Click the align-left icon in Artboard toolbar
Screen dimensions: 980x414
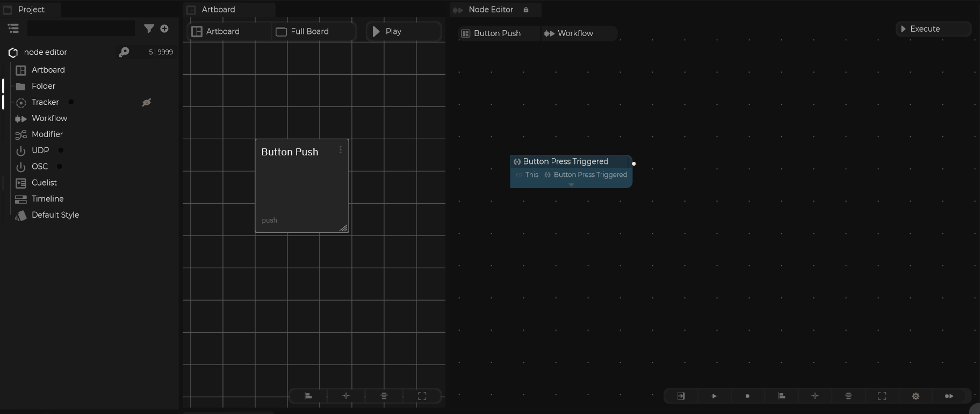(308, 396)
